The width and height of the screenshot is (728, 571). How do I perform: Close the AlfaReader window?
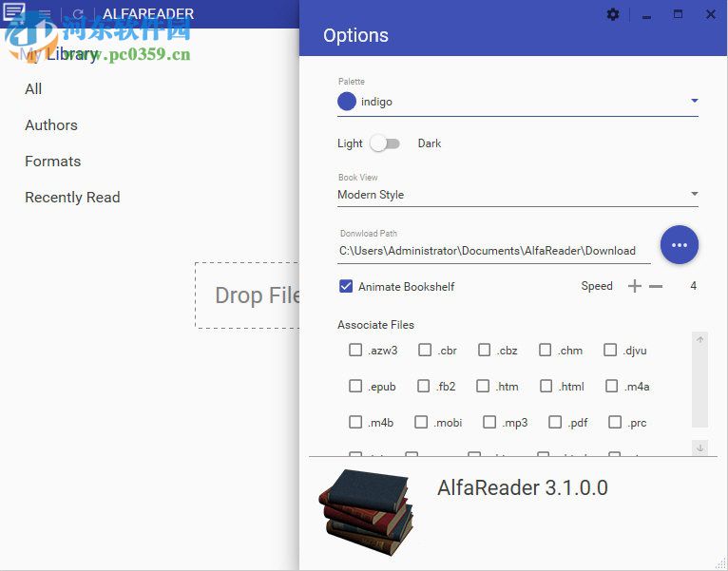coord(710,14)
